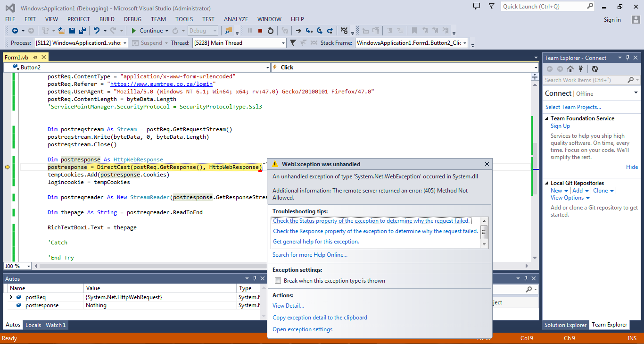Collapse the Team Foundation Service section
644x344 pixels.
[547, 118]
